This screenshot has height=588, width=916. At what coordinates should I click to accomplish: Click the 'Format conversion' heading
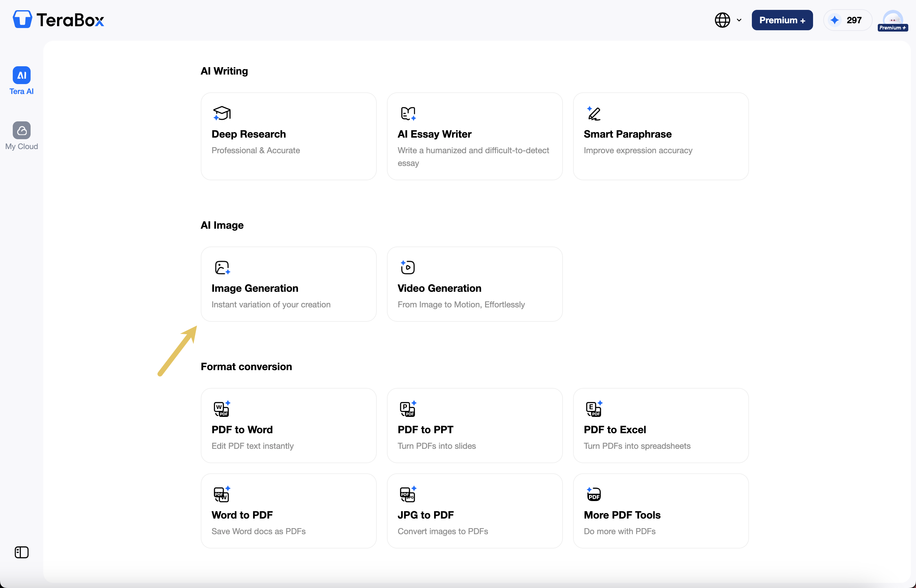tap(246, 367)
